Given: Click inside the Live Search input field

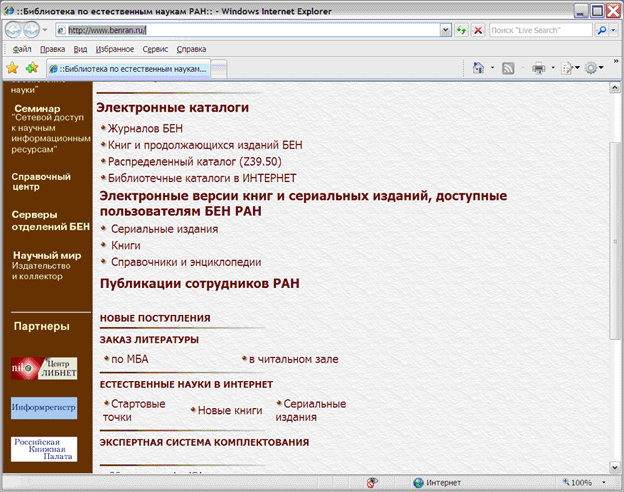Looking at the screenshot, I should (x=540, y=30).
